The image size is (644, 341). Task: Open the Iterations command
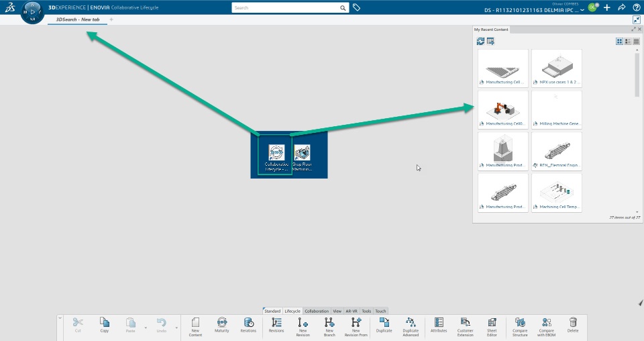248,325
